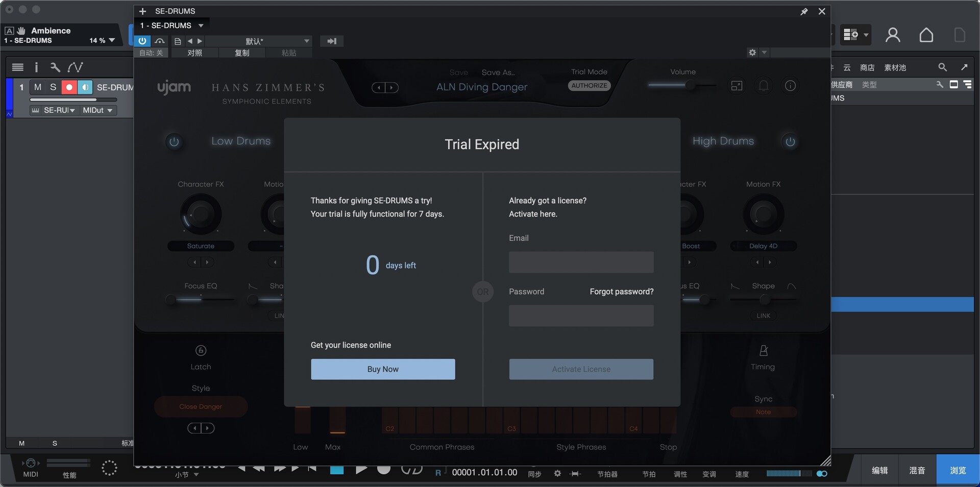980x487 pixels.
Task: Adjust track 1 volume fader bar
Action: [74, 99]
